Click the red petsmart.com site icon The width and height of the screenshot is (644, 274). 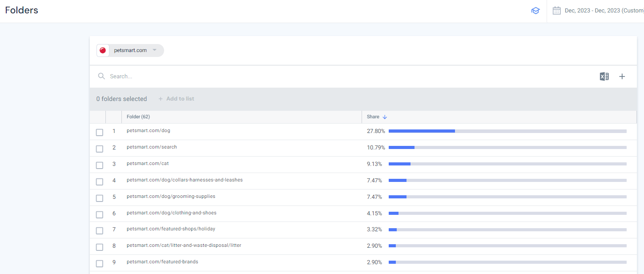click(103, 50)
